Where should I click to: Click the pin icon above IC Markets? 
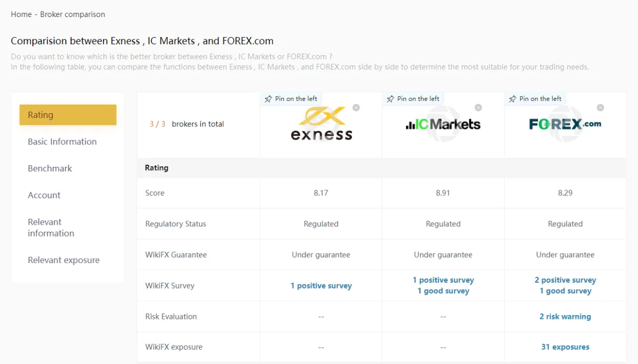(391, 99)
